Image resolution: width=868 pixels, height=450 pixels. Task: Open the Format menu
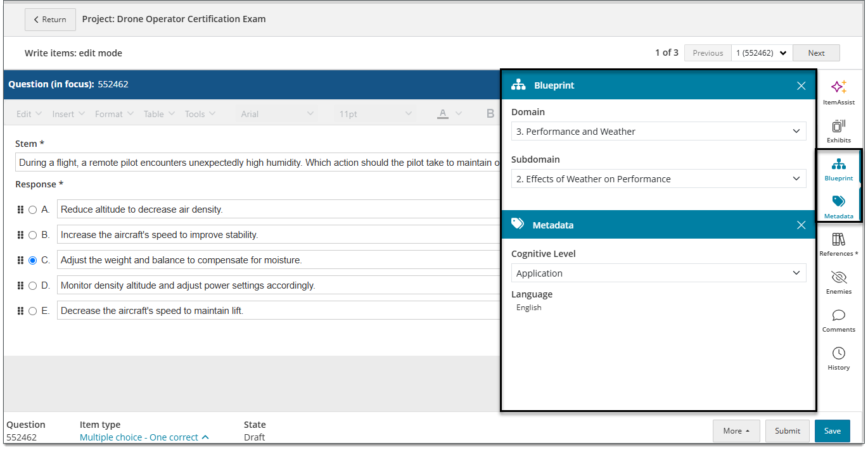[x=114, y=114]
